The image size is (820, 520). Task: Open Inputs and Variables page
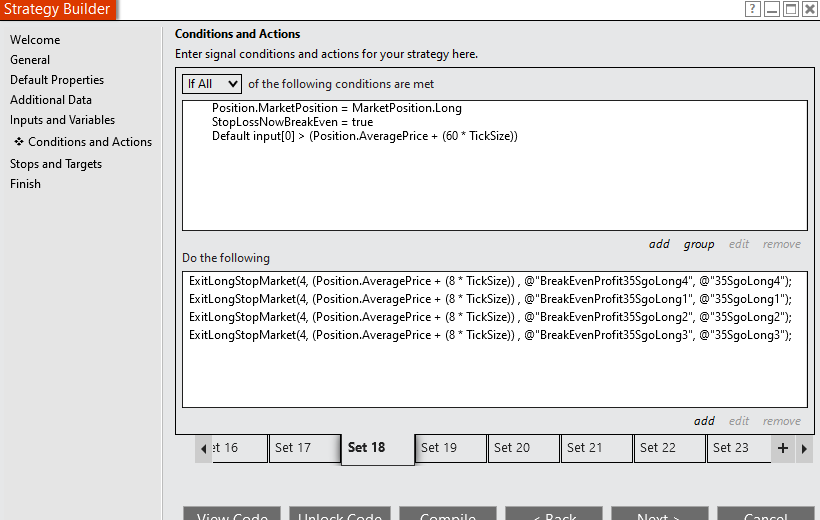[62, 120]
